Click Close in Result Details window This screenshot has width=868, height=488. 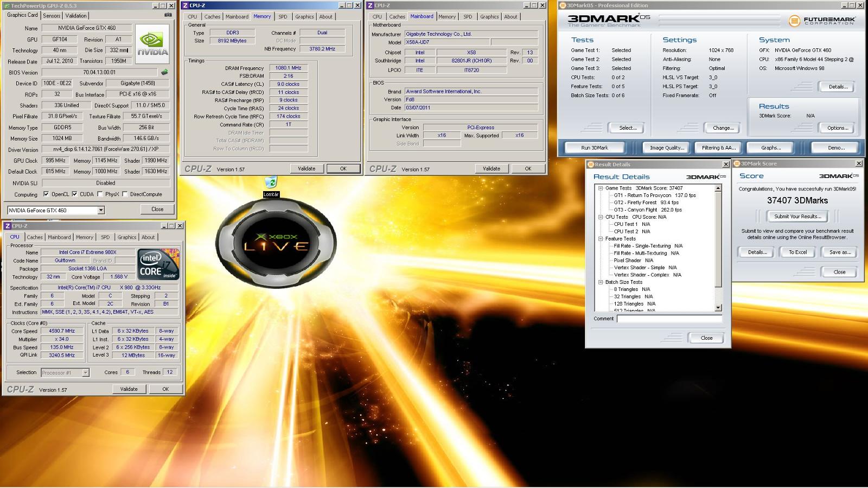click(x=706, y=338)
